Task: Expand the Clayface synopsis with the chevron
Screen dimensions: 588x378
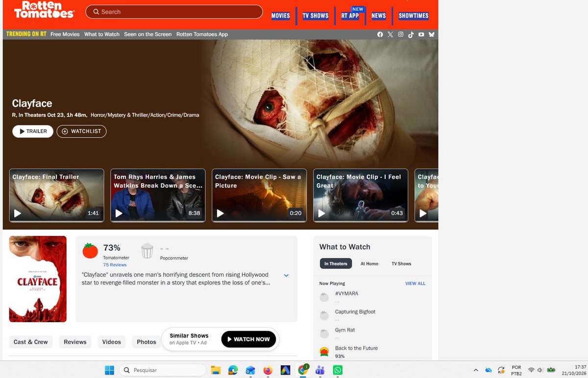Action: coord(287,276)
